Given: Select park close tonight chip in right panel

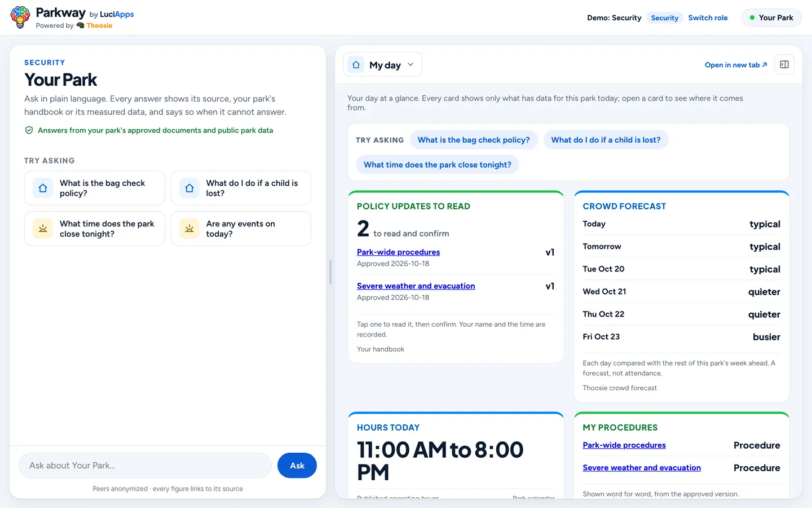Looking at the screenshot, I should [438, 165].
